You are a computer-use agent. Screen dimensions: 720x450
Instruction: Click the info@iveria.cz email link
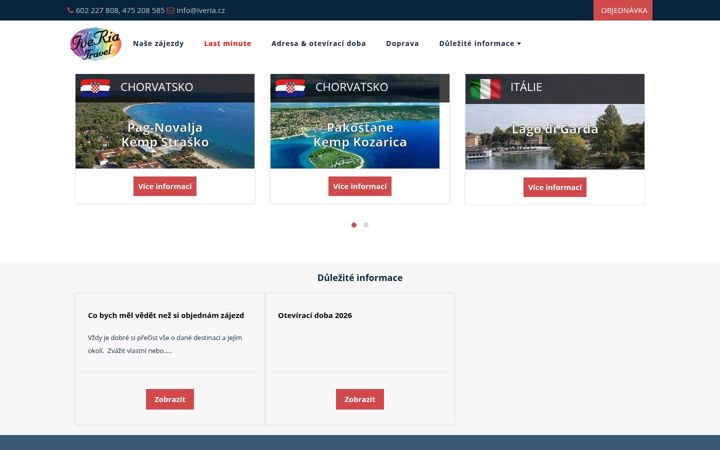[201, 11]
